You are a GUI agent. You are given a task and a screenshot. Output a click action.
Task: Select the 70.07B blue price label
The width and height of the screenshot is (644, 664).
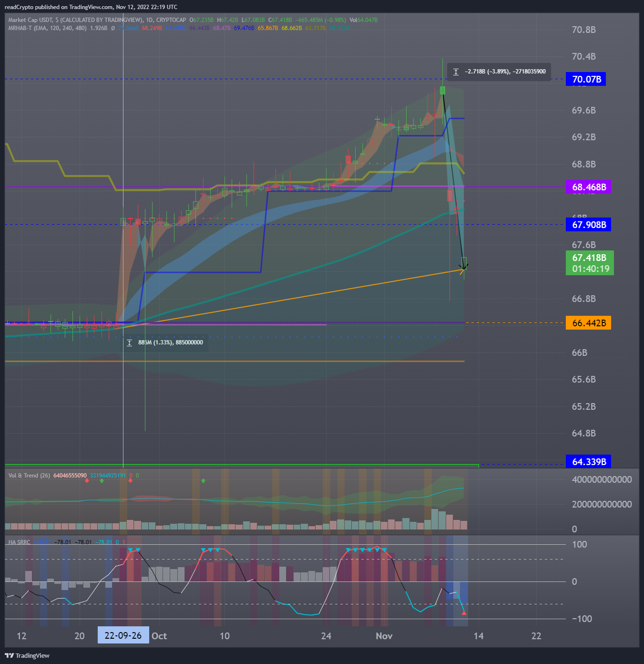pyautogui.click(x=586, y=79)
